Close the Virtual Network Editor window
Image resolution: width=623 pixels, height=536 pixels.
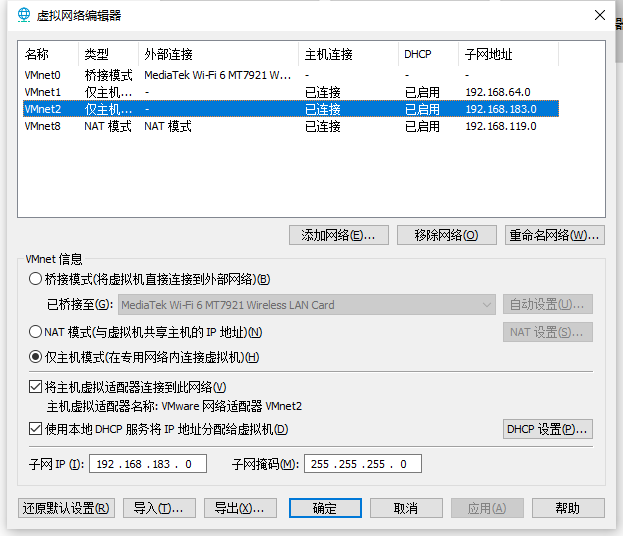point(600,15)
